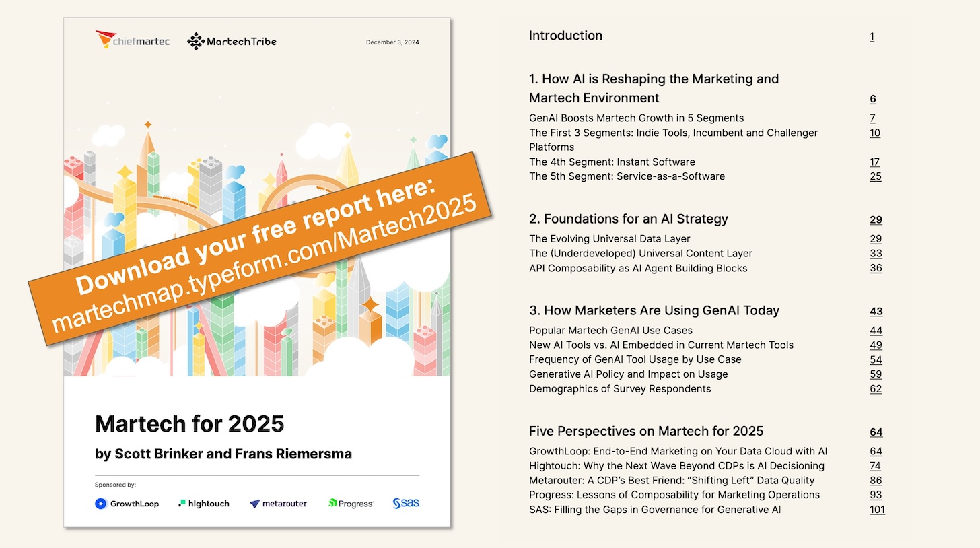Open page 25 for Service-as-a-Software
The width and height of the screenshot is (980, 548).
point(875,177)
